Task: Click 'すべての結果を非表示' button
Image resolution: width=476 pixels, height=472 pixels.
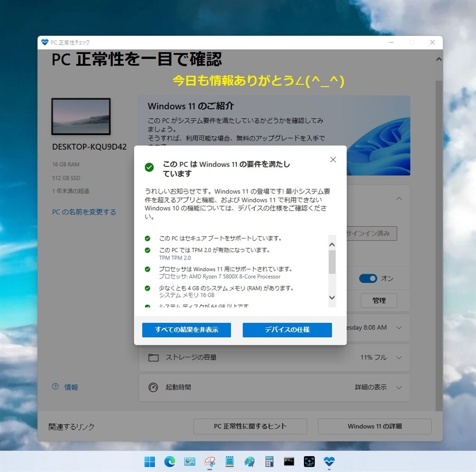Action: [186, 330]
